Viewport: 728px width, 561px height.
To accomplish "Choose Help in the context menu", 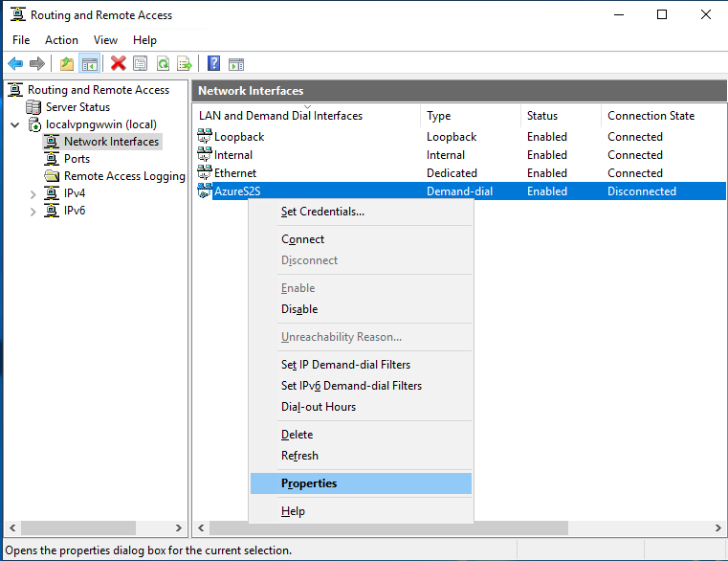I will coord(362,511).
